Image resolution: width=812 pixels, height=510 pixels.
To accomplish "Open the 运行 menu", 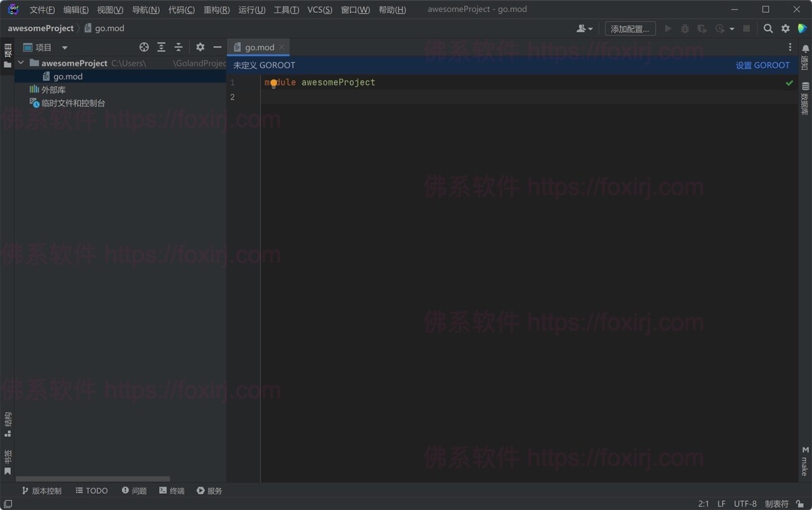I will (251, 9).
